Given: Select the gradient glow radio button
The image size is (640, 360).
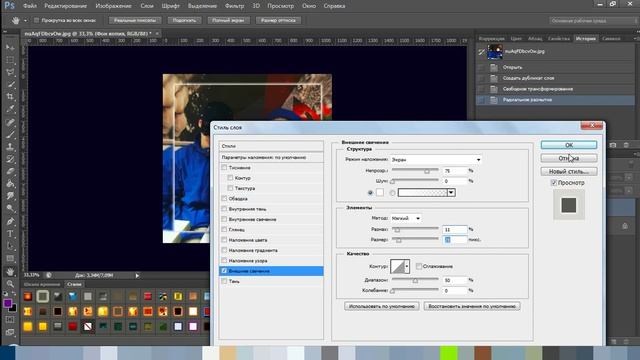Looking at the screenshot, I should (393, 193).
